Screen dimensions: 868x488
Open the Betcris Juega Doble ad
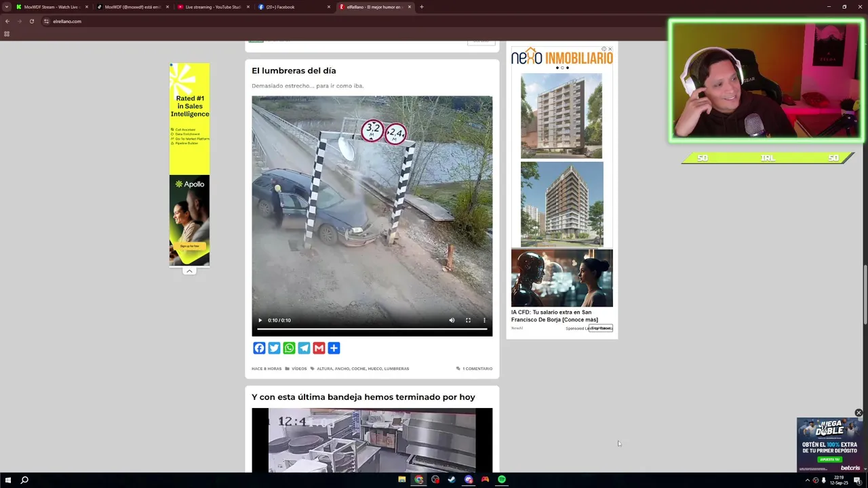point(830,445)
